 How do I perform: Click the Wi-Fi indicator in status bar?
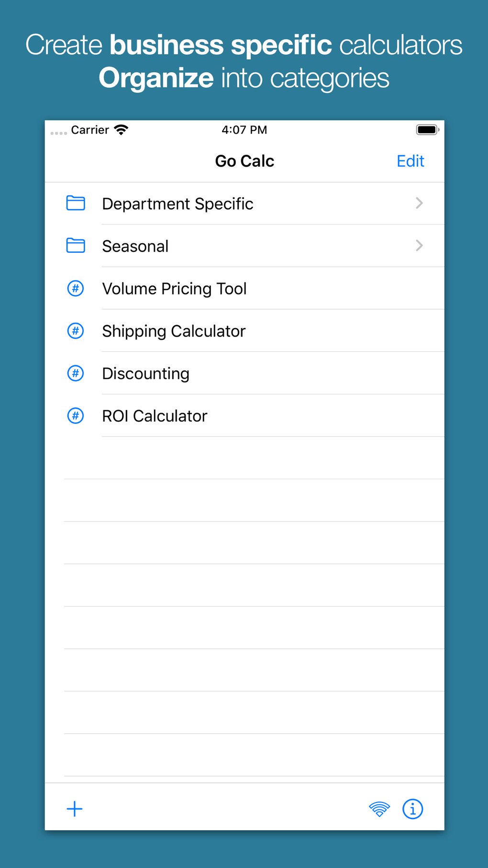pyautogui.click(x=121, y=129)
